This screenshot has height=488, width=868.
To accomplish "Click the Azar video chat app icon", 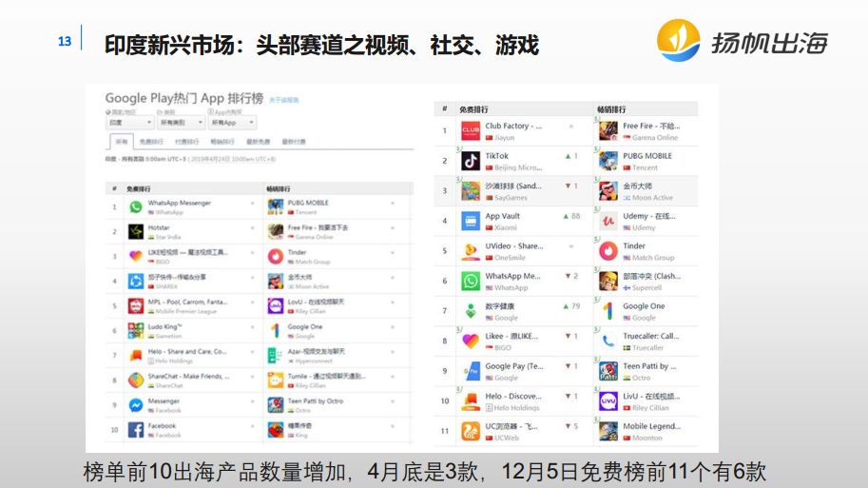I will (275, 355).
